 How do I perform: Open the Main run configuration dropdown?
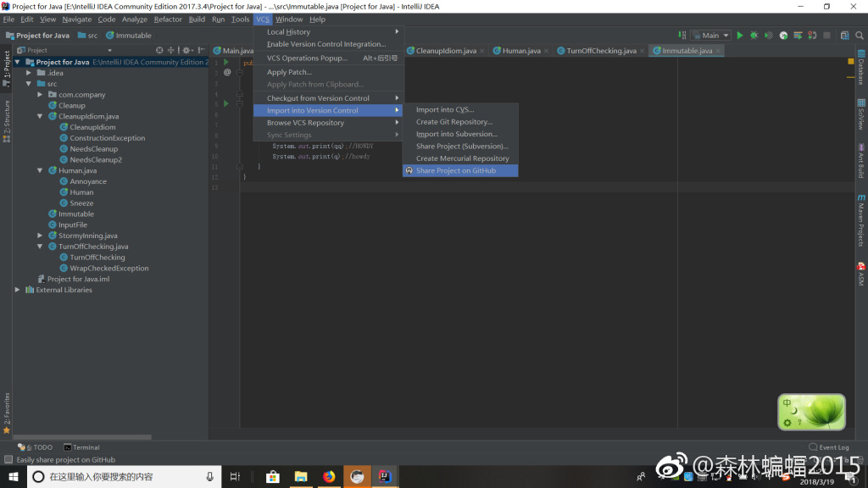tap(711, 36)
